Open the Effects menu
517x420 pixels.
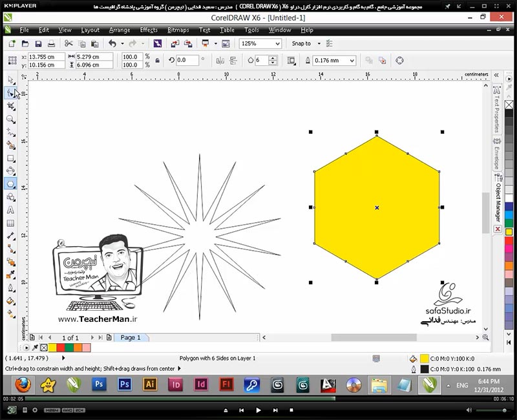tap(149, 30)
